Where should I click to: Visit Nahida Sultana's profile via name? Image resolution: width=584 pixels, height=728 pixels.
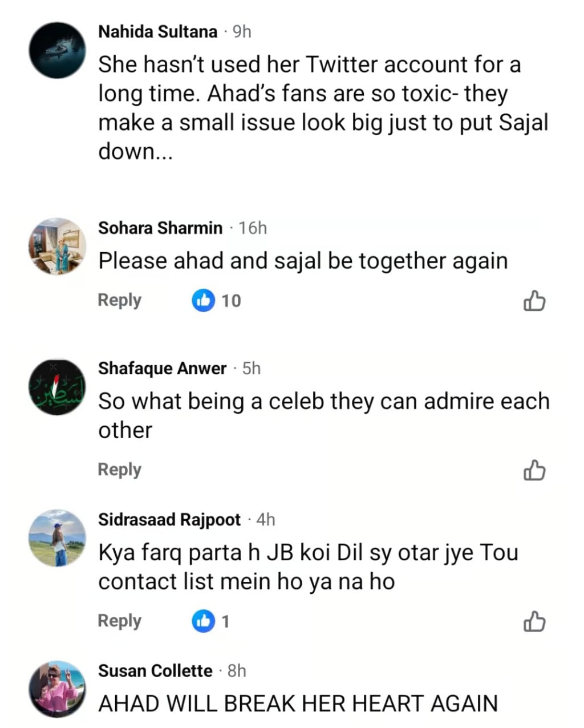157,32
